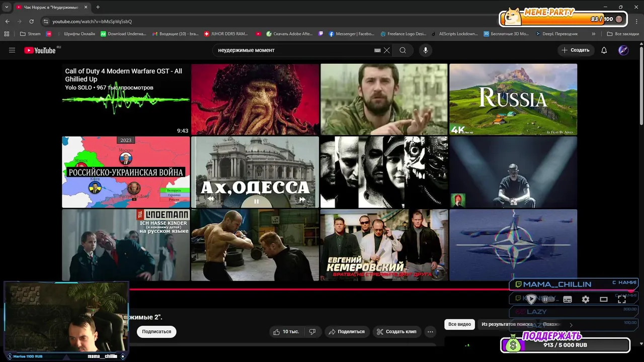
Task: View site information icon in address bar
Action: click(x=46, y=22)
